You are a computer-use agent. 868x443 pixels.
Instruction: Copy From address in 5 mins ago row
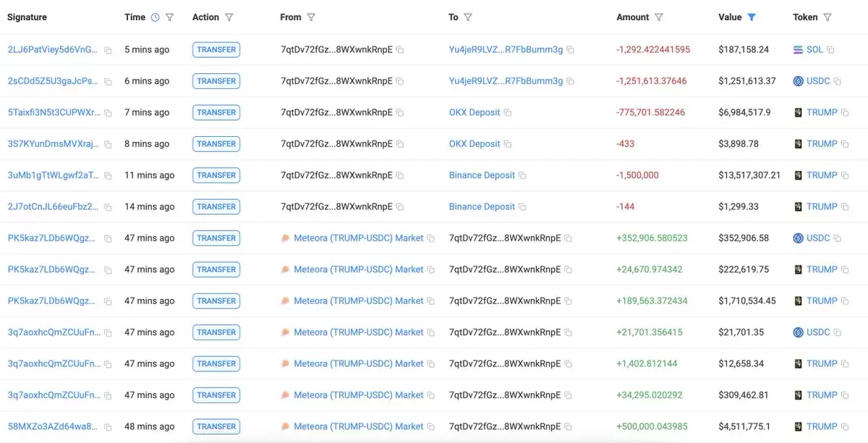click(399, 50)
